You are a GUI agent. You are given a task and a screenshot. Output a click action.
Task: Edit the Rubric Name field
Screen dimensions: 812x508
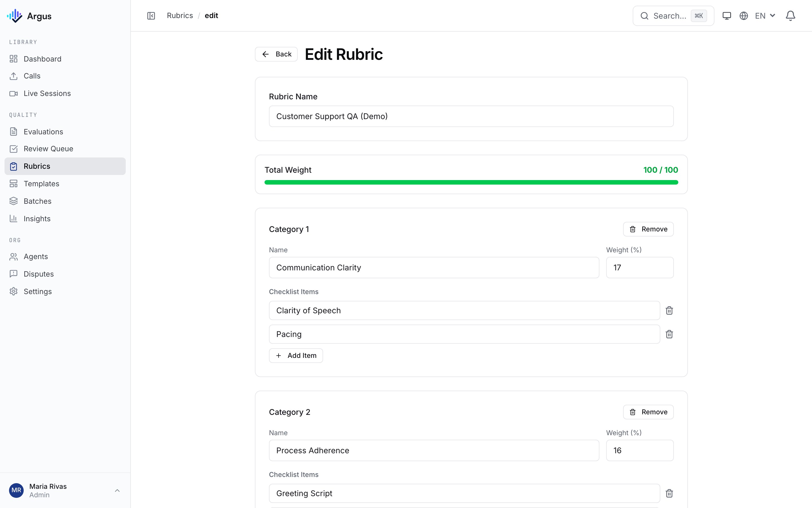pos(471,116)
